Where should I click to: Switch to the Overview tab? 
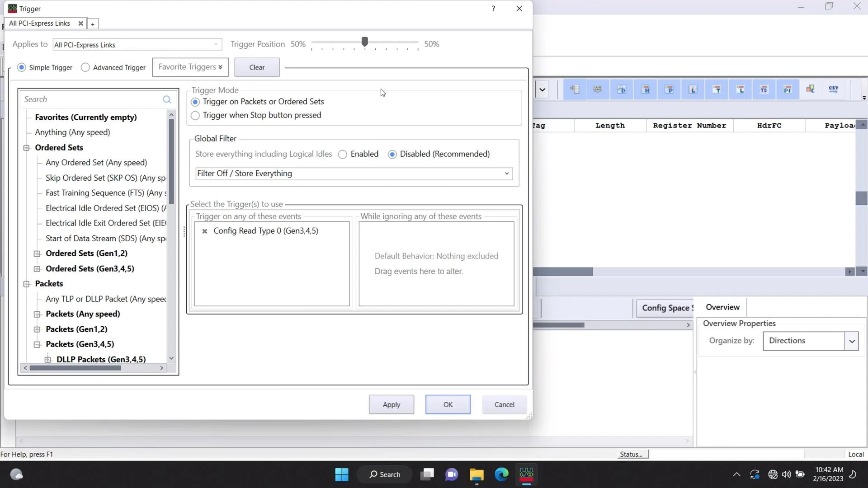[722, 307]
